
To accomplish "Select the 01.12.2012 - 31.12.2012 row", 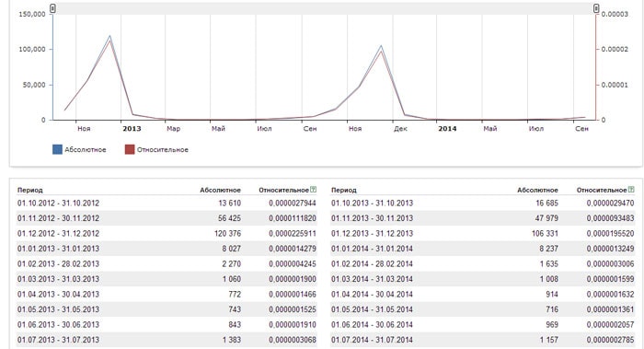I will 167,234.
